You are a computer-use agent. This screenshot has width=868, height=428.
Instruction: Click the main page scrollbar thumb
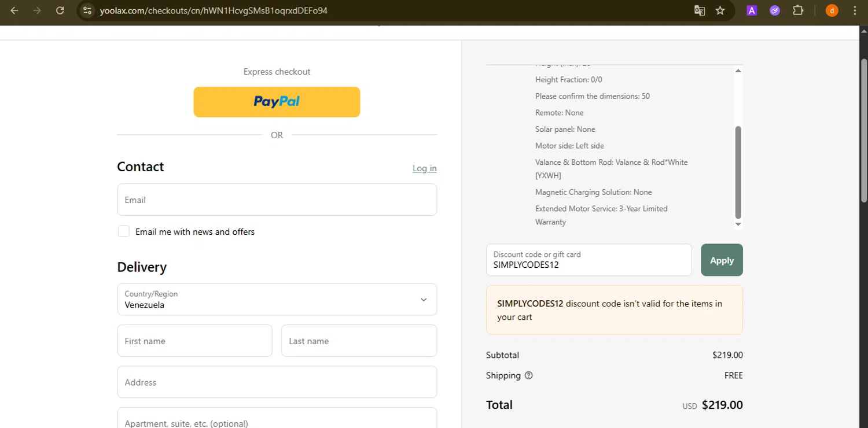pyautogui.click(x=864, y=130)
